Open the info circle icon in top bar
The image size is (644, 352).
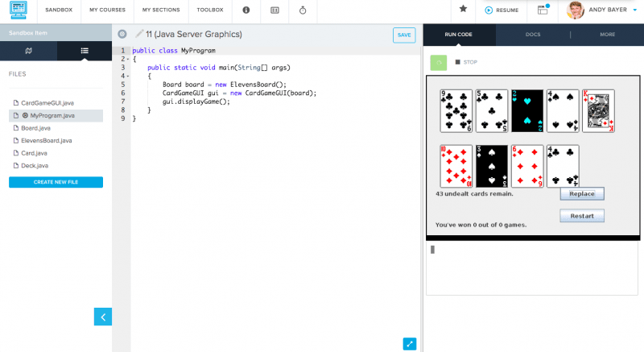pyautogui.click(x=246, y=10)
